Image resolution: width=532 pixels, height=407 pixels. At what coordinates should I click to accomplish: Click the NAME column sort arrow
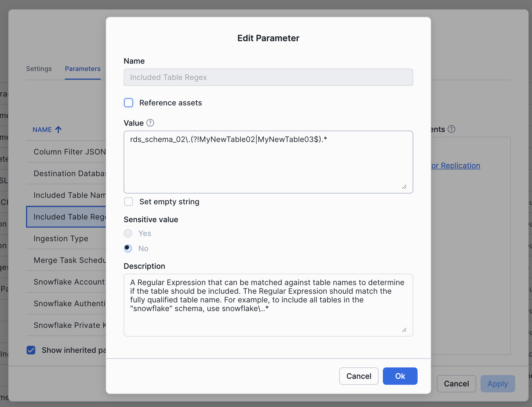pyautogui.click(x=58, y=130)
